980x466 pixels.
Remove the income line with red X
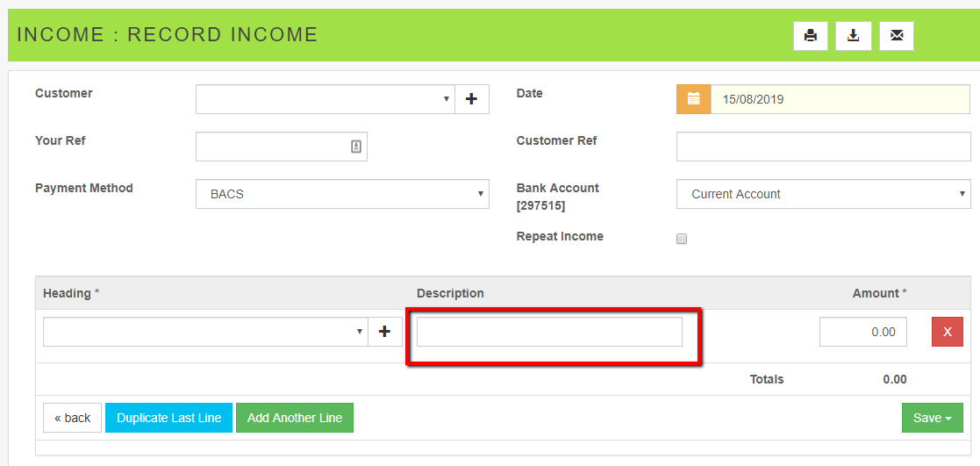[x=948, y=332]
